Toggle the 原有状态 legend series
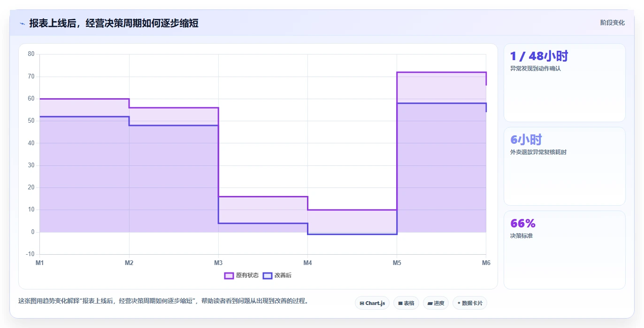 (x=241, y=275)
